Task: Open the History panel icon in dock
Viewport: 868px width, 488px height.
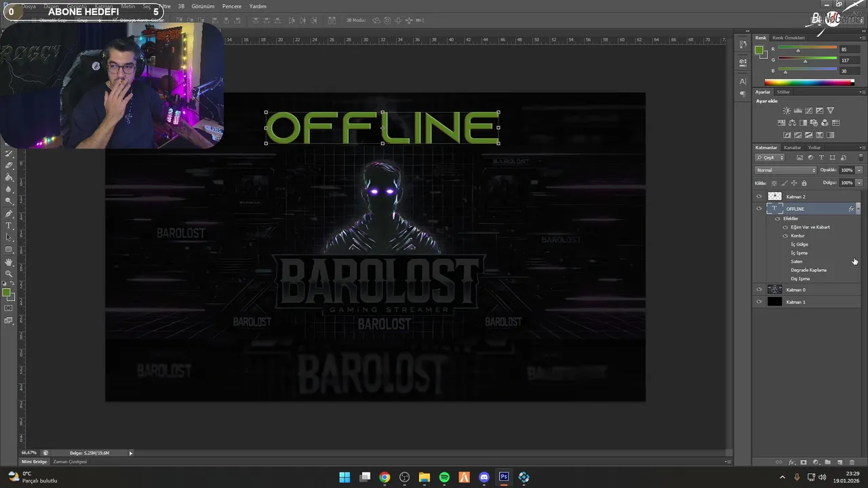Action: [x=743, y=45]
